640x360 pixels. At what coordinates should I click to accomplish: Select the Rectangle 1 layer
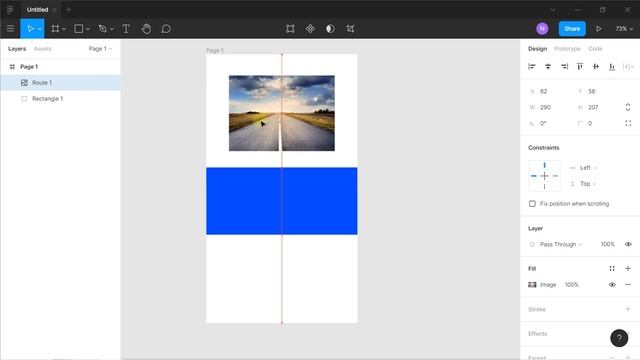[x=60, y=99]
